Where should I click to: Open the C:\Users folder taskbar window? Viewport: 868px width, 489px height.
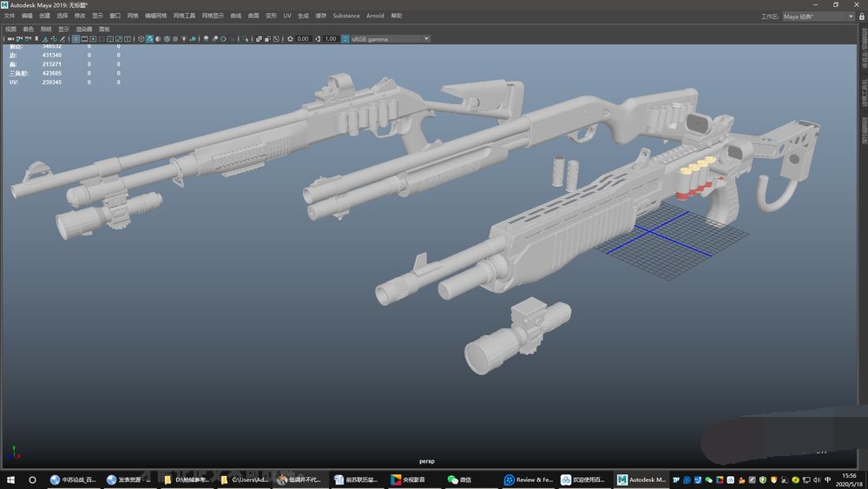[244, 479]
